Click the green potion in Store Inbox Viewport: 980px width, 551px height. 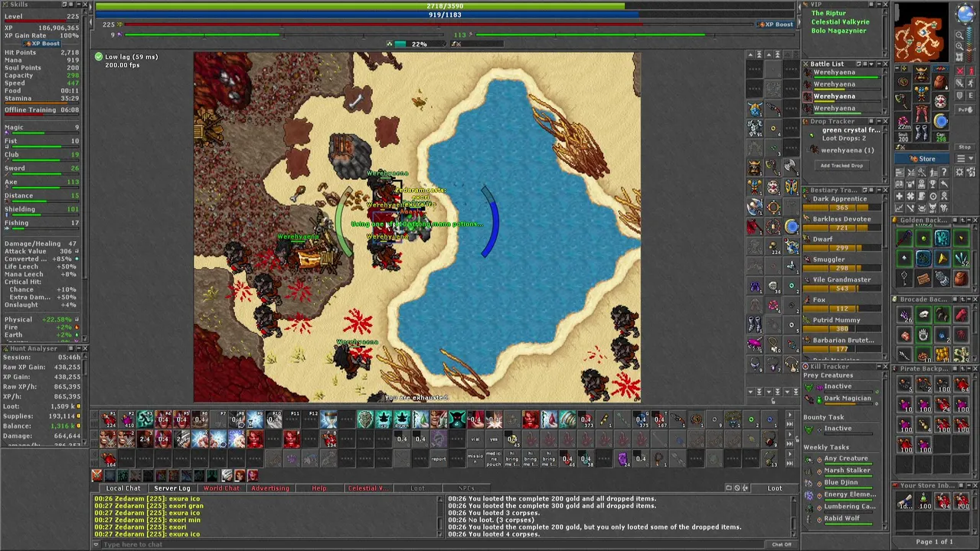point(923,502)
